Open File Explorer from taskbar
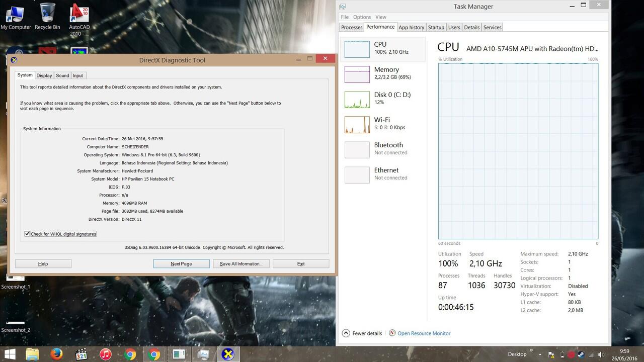 32,354
